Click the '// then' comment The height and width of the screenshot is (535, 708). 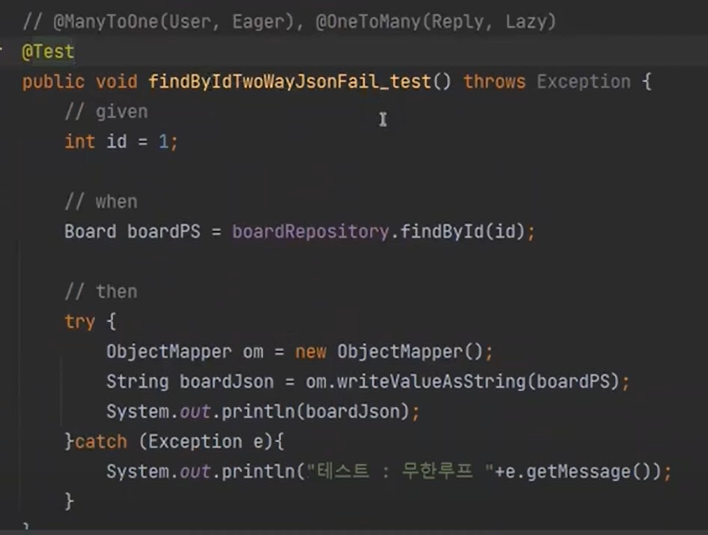coord(101,292)
